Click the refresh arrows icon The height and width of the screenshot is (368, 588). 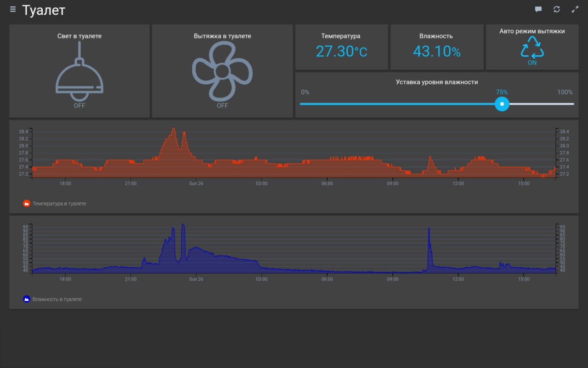(x=557, y=9)
